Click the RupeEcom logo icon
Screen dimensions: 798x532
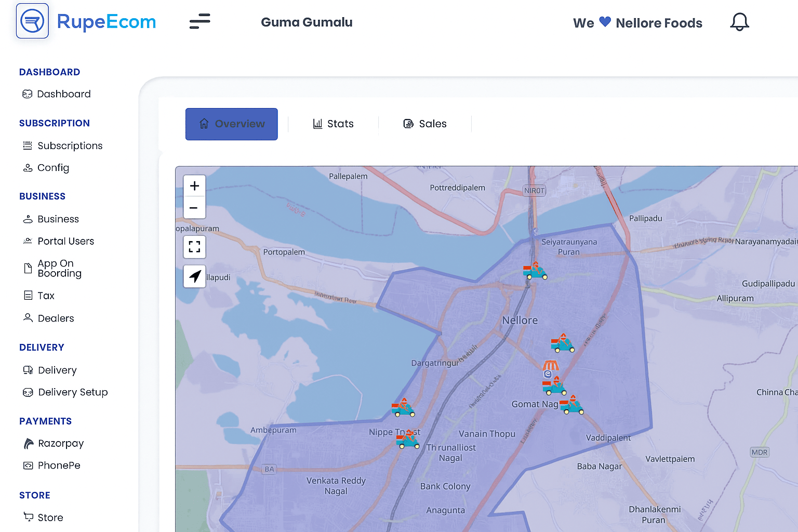click(x=32, y=20)
